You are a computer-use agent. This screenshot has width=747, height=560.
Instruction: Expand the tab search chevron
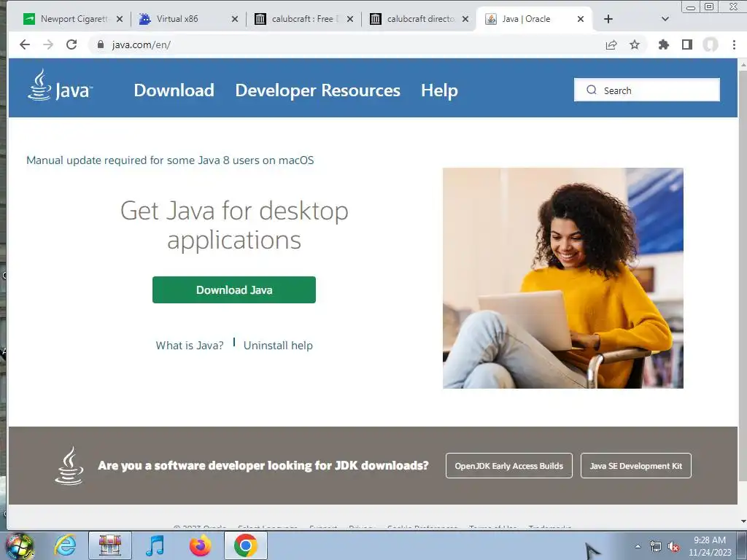pyautogui.click(x=665, y=19)
